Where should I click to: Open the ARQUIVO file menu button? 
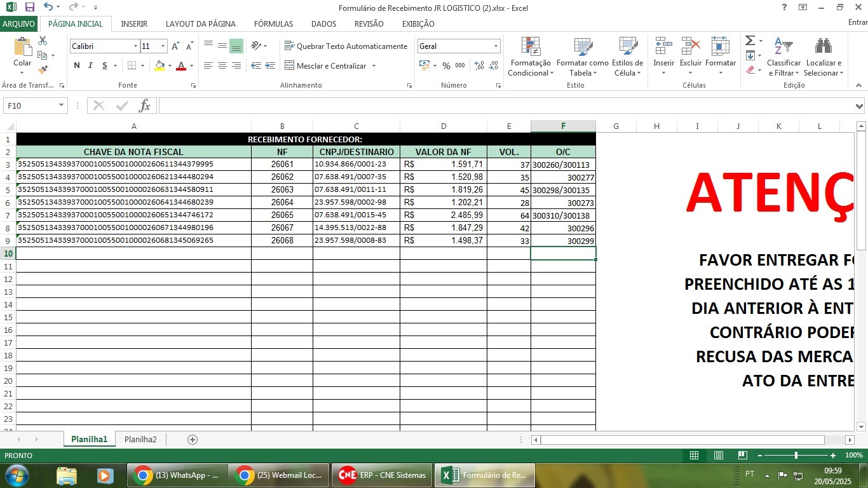click(19, 24)
